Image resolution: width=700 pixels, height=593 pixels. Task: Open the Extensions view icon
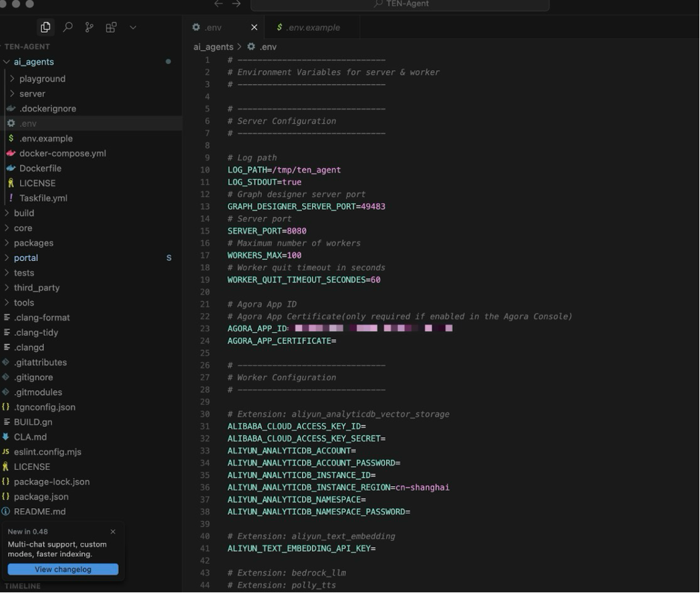coord(111,27)
